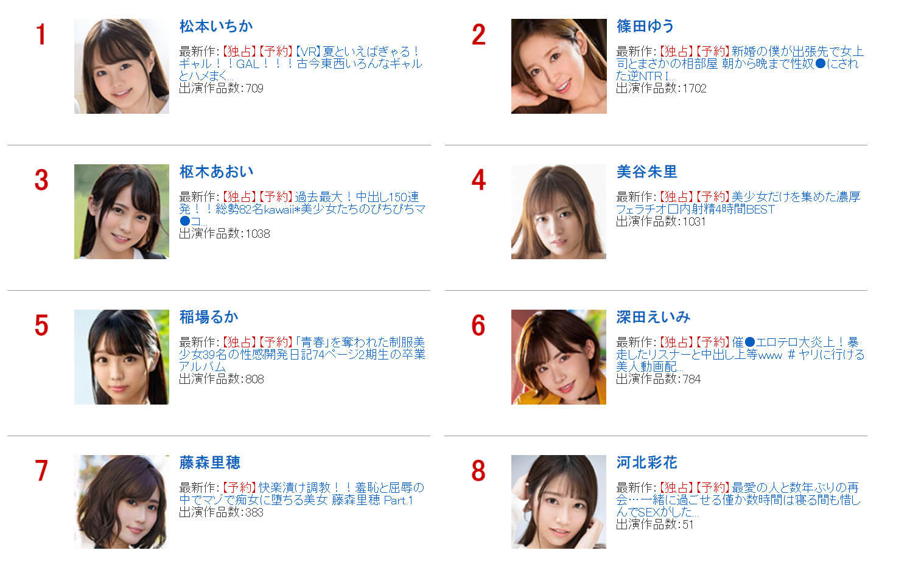Open the rank 8 profile thumbnail
The height and width of the screenshot is (567, 924).
click(x=559, y=502)
